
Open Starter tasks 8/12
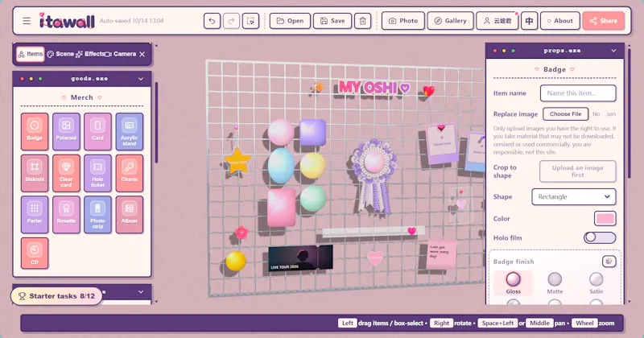point(56,296)
